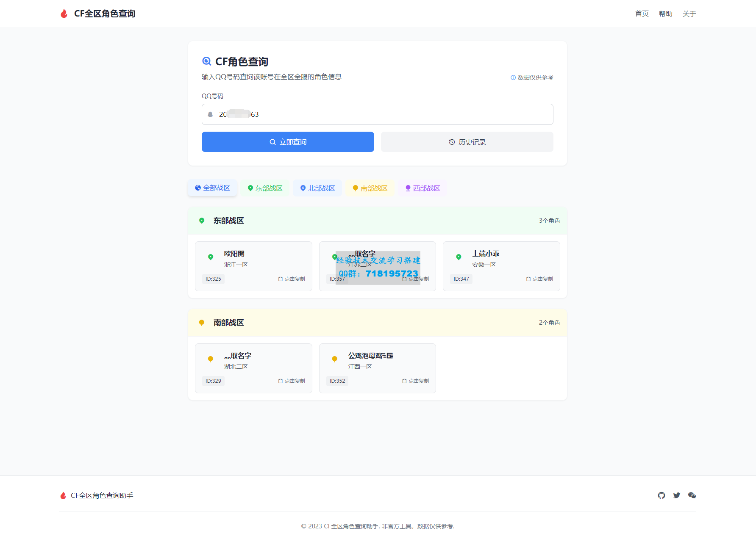Screen dimensions: 756x536
Task: Open the 首页 navigation link
Action: tap(642, 14)
